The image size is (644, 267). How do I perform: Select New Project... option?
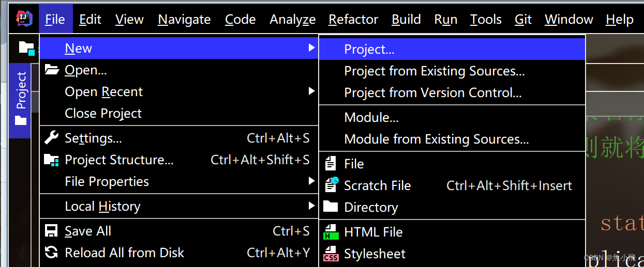pos(369,50)
